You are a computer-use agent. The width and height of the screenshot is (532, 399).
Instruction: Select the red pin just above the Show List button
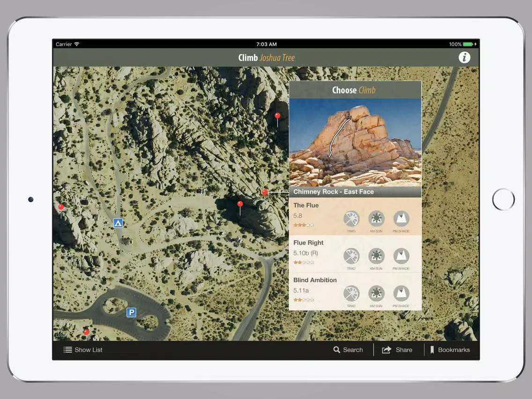tap(86, 332)
